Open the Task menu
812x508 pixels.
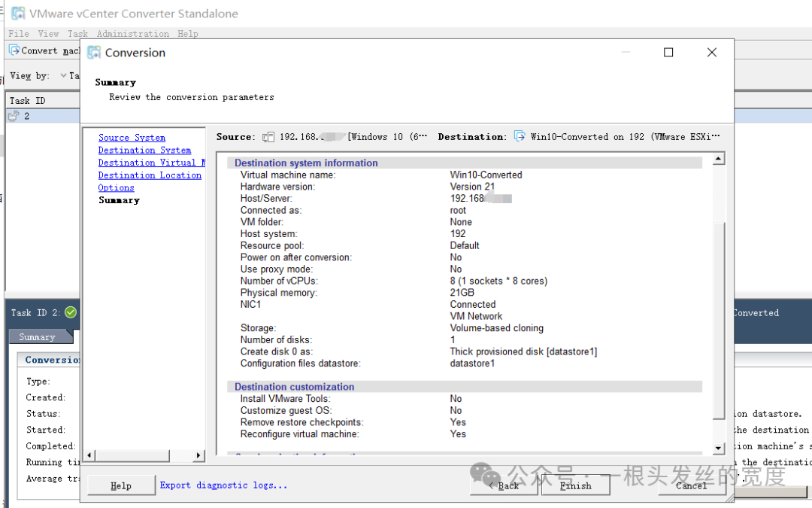click(77, 34)
